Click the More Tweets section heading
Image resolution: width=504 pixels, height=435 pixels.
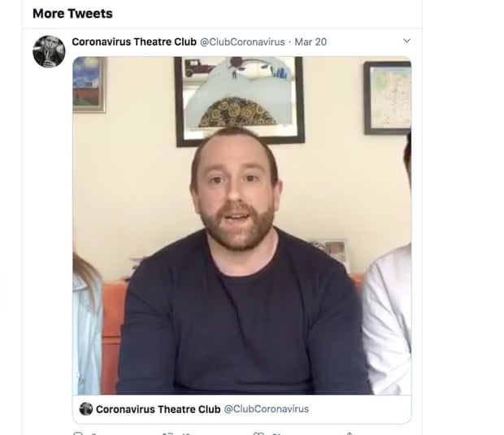pyautogui.click(x=72, y=14)
